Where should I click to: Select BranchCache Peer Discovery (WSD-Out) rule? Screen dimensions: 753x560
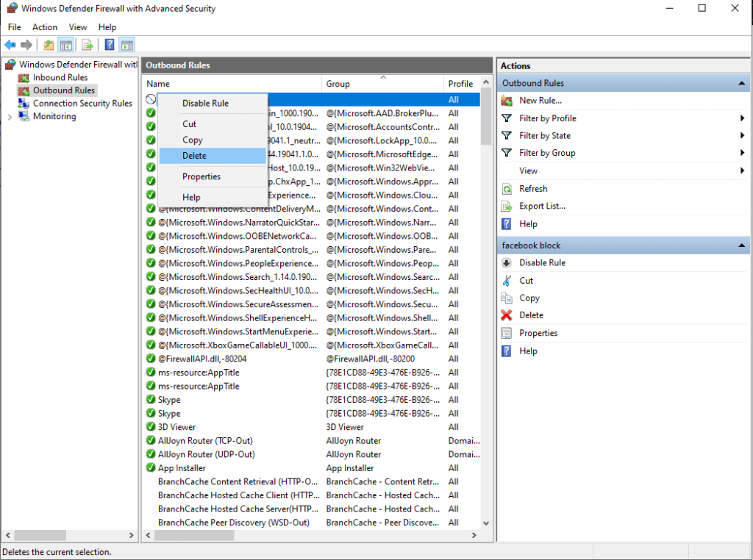pos(233,523)
